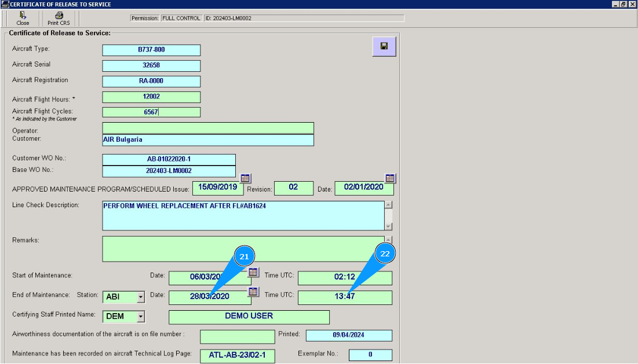The height and width of the screenshot is (364, 638).
Task: Open calendar for End of Maintenance date
Action: pyautogui.click(x=253, y=291)
